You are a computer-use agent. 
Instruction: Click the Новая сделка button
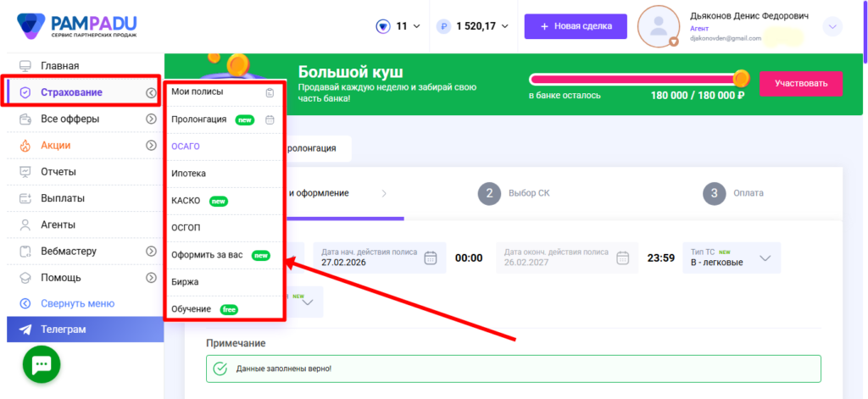pyautogui.click(x=576, y=26)
